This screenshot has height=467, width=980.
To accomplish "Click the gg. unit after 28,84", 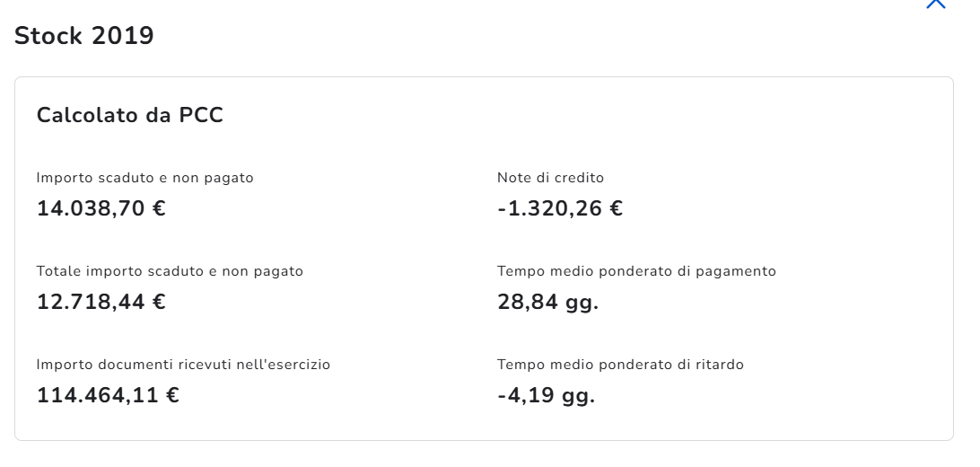I will [581, 303].
